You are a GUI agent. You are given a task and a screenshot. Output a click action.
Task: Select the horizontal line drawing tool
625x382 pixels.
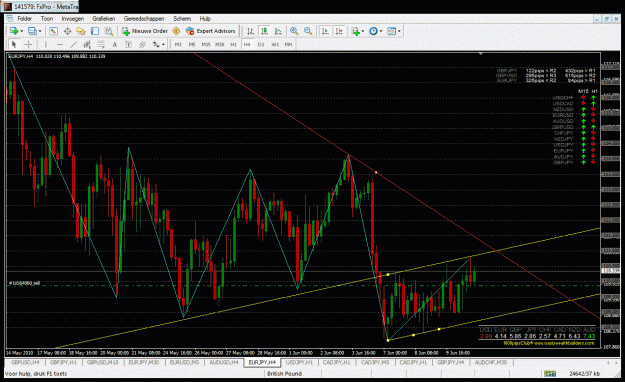click(59, 44)
